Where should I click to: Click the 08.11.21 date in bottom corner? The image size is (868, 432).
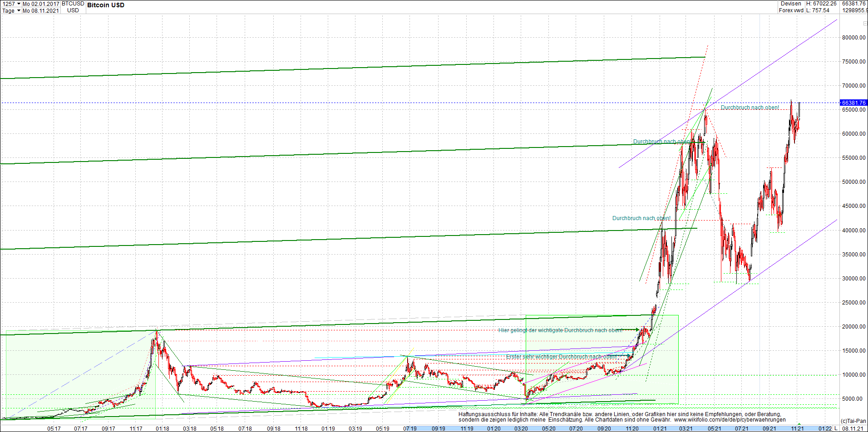tap(853, 428)
